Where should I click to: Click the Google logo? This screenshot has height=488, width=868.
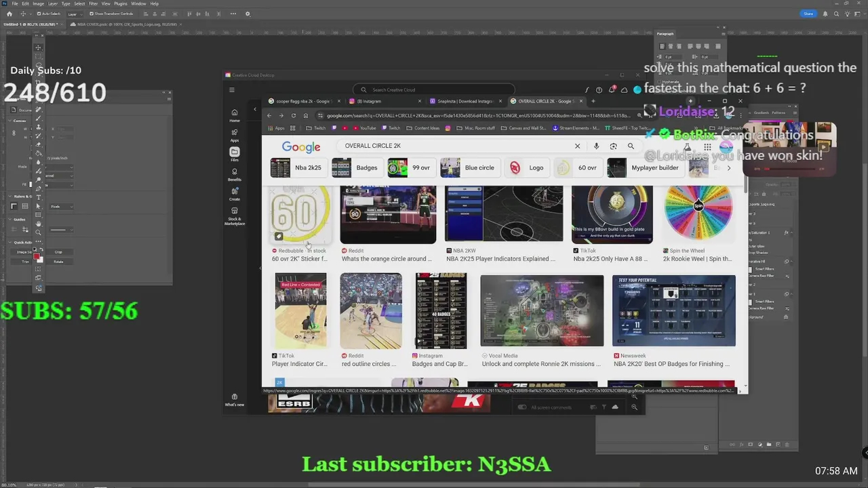[x=301, y=146]
